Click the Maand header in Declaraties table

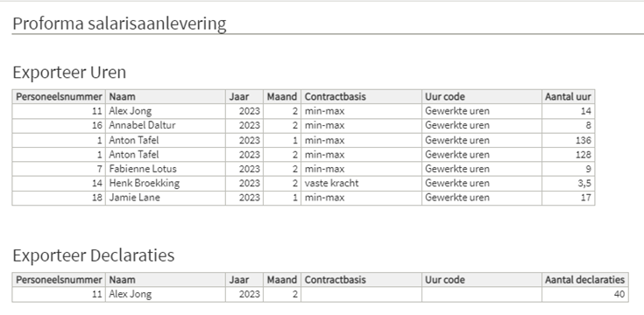coord(282,280)
